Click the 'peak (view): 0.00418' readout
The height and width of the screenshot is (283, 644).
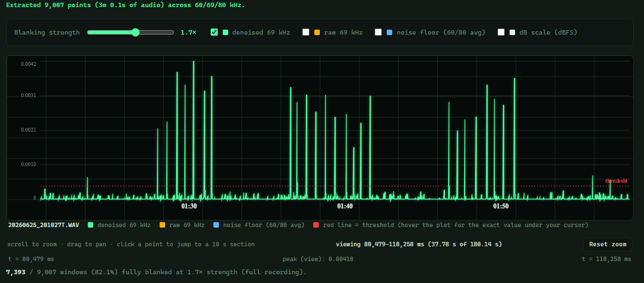click(x=318, y=259)
